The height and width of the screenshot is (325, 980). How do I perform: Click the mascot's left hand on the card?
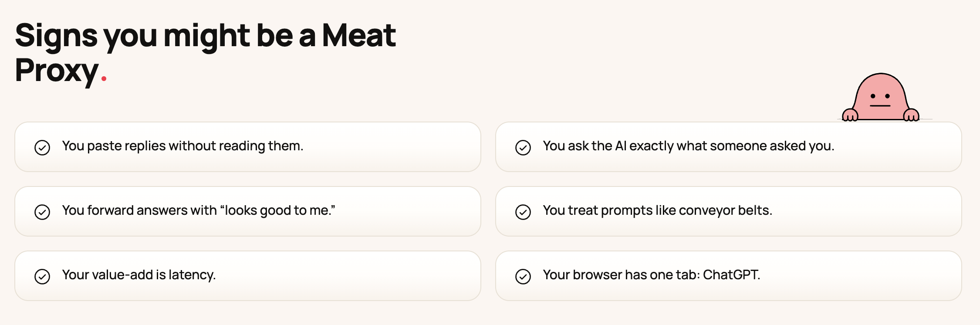[x=850, y=115]
